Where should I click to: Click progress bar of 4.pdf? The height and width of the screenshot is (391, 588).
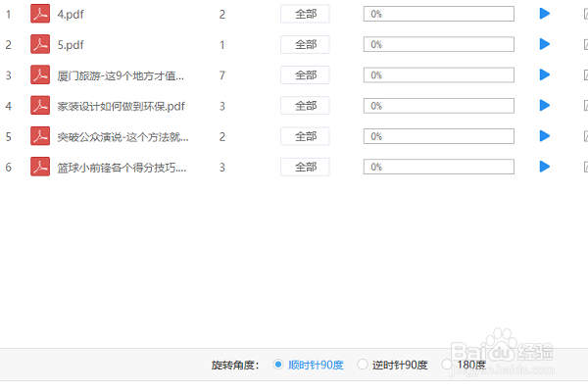439,14
